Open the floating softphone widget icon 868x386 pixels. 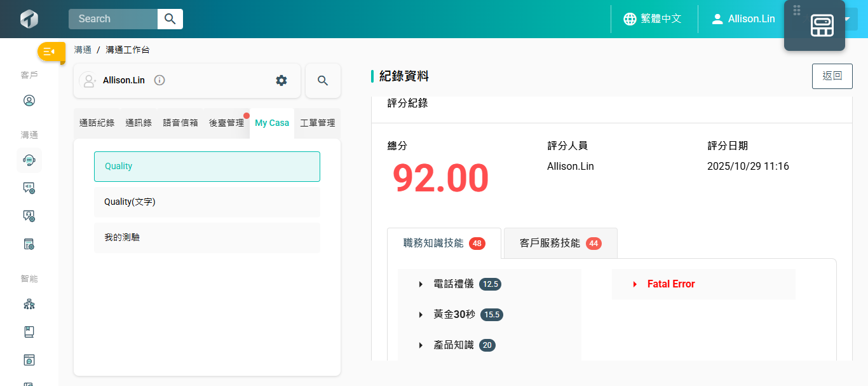pyautogui.click(x=822, y=26)
